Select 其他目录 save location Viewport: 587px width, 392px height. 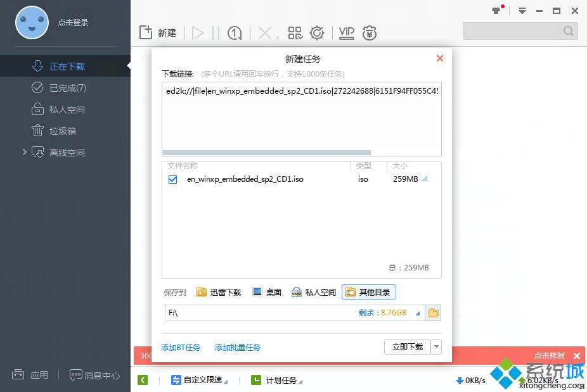click(369, 292)
